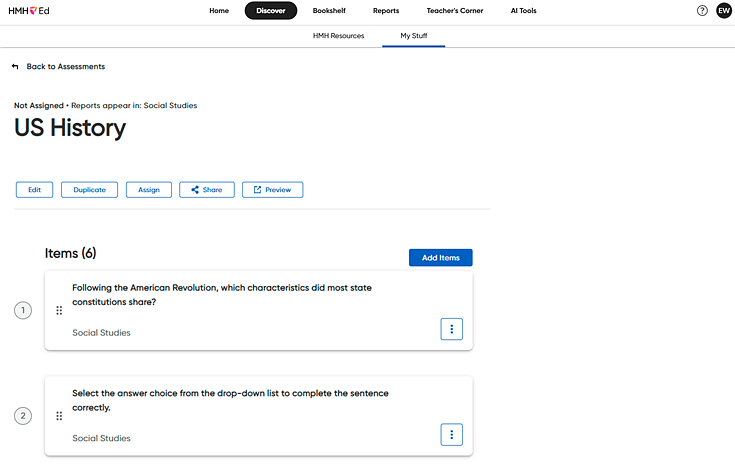Click the Share button
Image resolution: width=735 pixels, height=472 pixels.
[207, 190]
